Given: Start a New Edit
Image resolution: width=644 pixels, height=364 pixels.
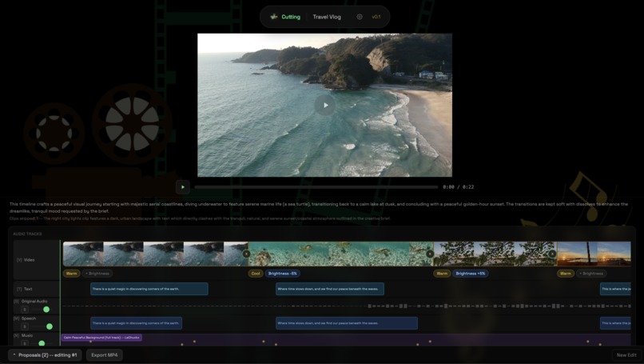Looking at the screenshot, I should (626, 355).
